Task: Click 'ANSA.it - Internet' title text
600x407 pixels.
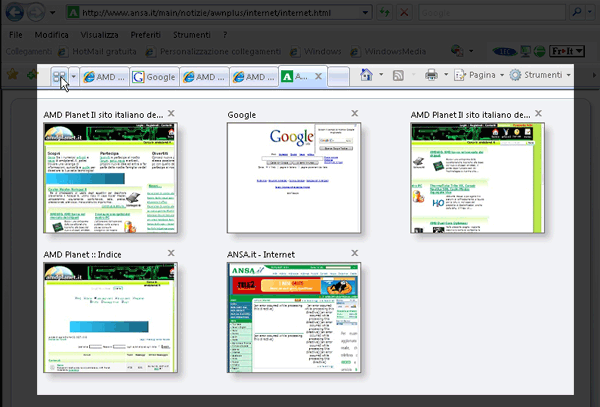Action: [261, 254]
